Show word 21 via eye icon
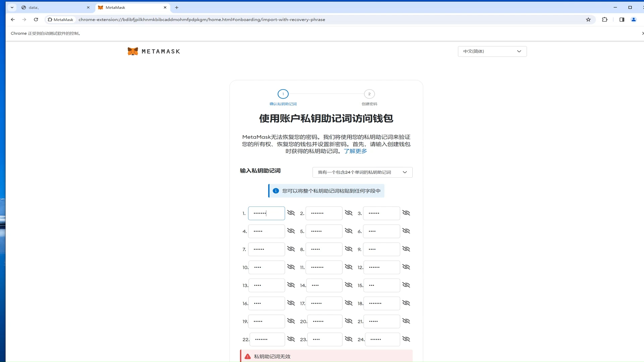This screenshot has width=644, height=362. 406,321
